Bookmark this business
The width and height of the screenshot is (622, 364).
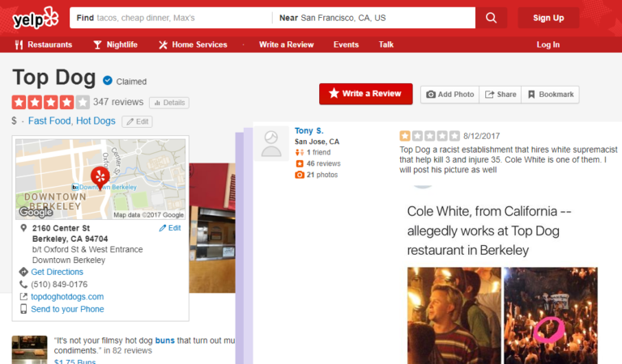pyautogui.click(x=550, y=95)
